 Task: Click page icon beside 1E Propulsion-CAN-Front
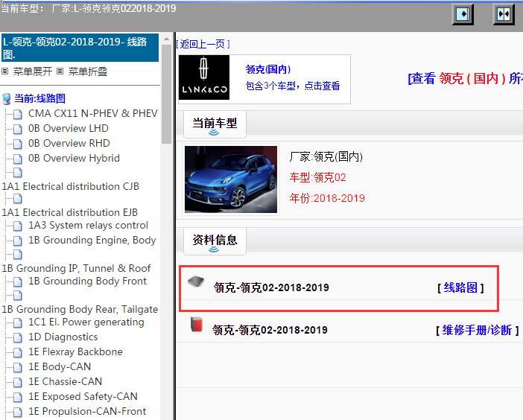18,412
